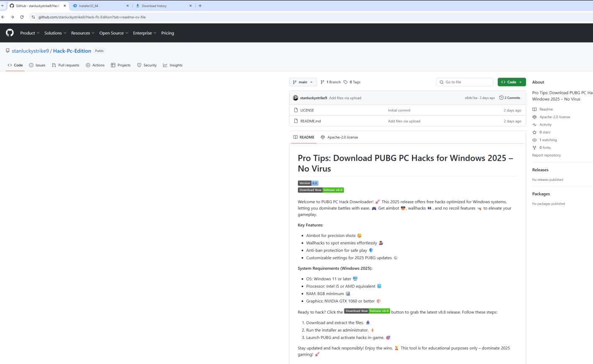Screen dimensions: 593x364
Task: Reload the page with the refresh icon
Action: 22,17
